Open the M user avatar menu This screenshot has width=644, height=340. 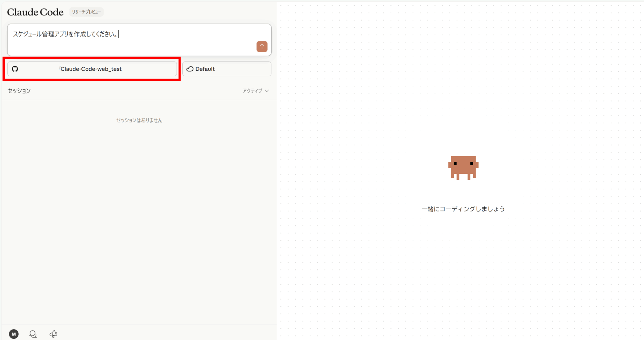tap(14, 334)
